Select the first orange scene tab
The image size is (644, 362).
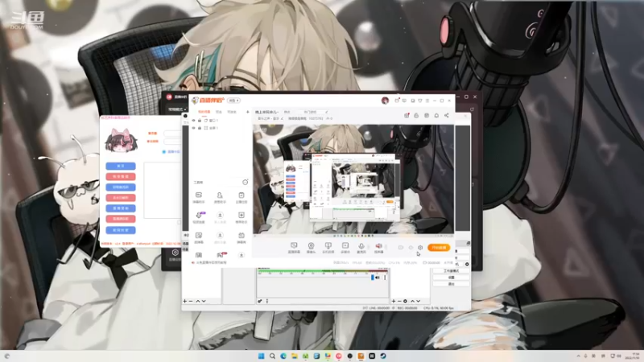(204, 112)
